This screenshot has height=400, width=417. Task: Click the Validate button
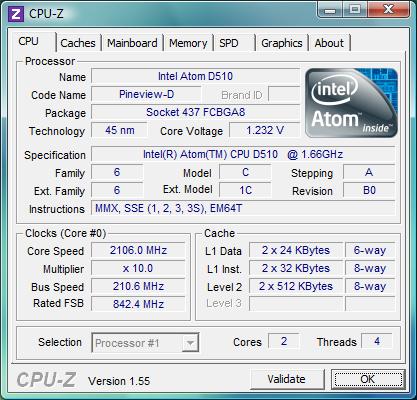click(x=287, y=379)
